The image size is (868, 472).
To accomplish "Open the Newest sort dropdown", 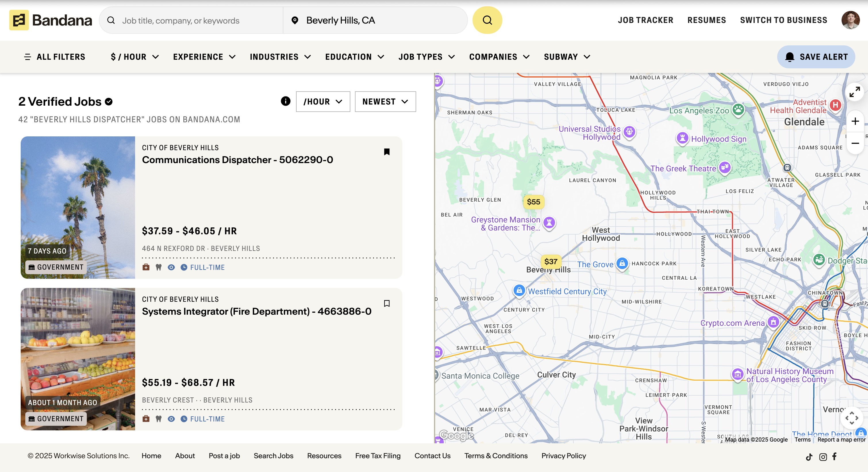I will (x=385, y=102).
